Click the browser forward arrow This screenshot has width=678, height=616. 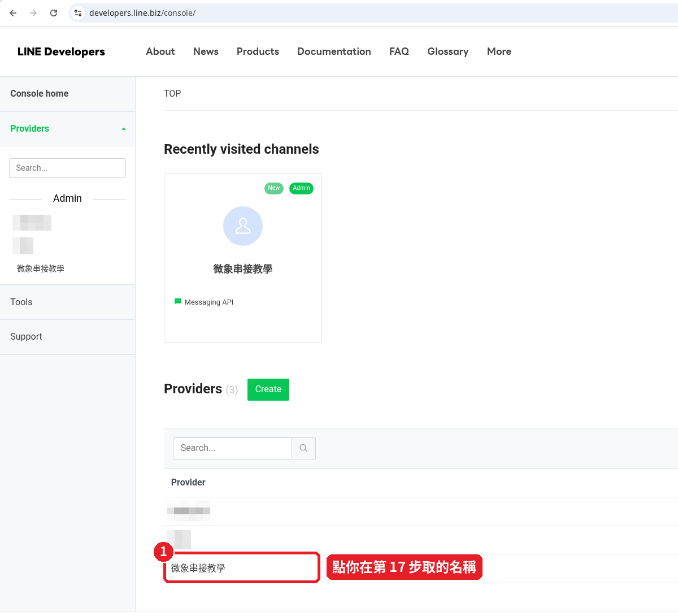(x=33, y=13)
